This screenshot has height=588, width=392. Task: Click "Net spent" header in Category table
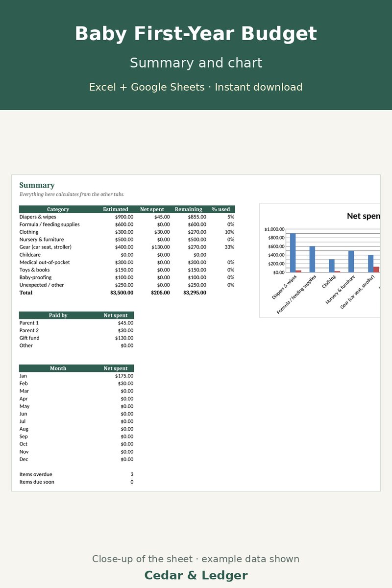tap(152, 209)
